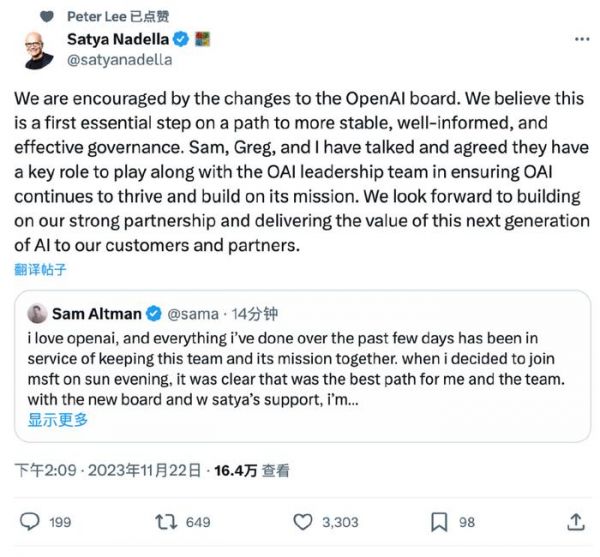Click the Satya Nadella display name

pos(117,40)
